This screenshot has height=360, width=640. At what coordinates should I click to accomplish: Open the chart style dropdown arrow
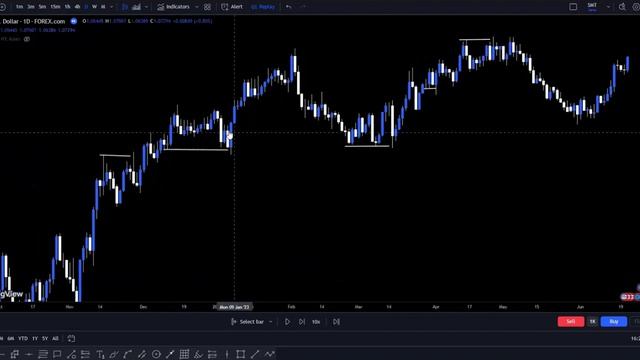(147, 7)
